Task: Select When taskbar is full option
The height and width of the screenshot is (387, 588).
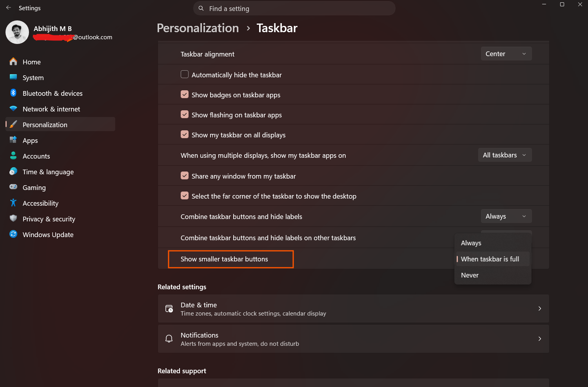Action: (x=490, y=259)
